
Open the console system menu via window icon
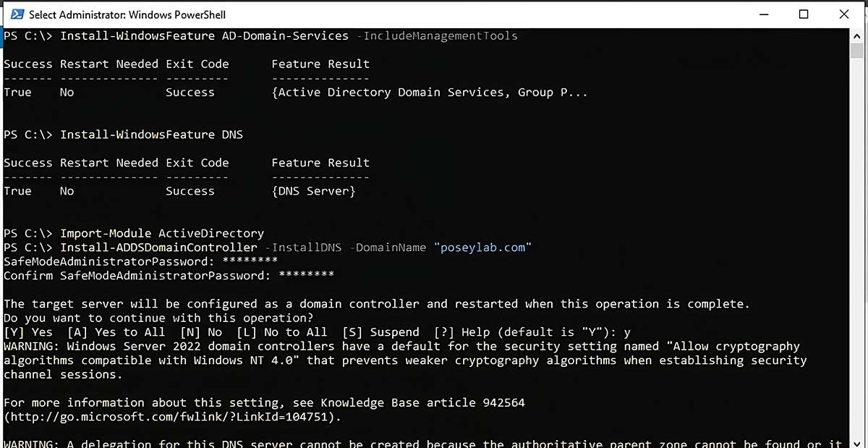point(16,14)
